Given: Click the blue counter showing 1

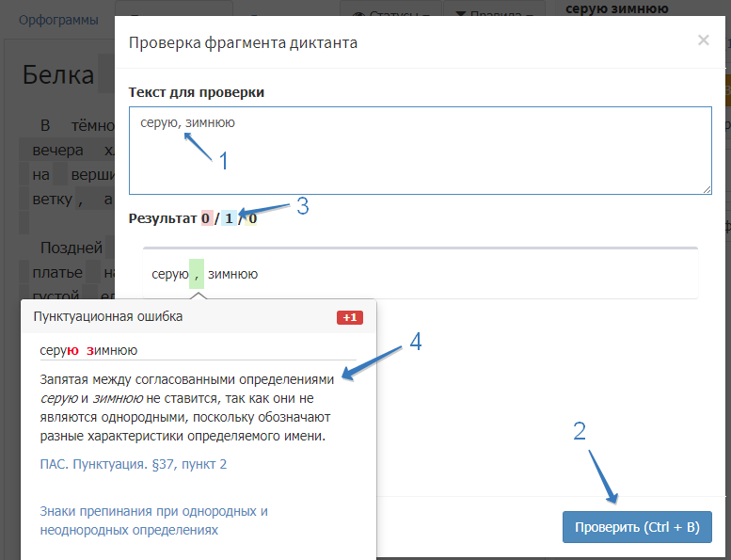Looking at the screenshot, I should pos(228,218).
